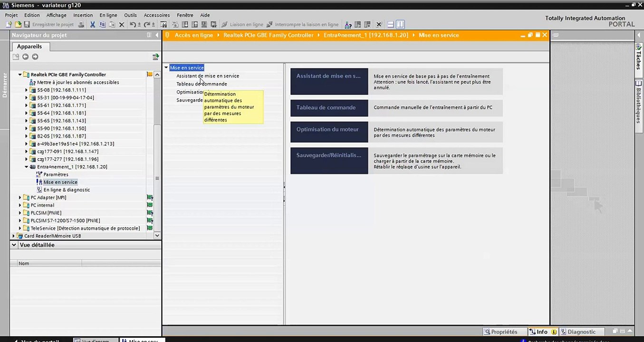This screenshot has width=644, height=342.
Task: Collapse the Navigateur du projet panel arrow
Action: (157, 35)
